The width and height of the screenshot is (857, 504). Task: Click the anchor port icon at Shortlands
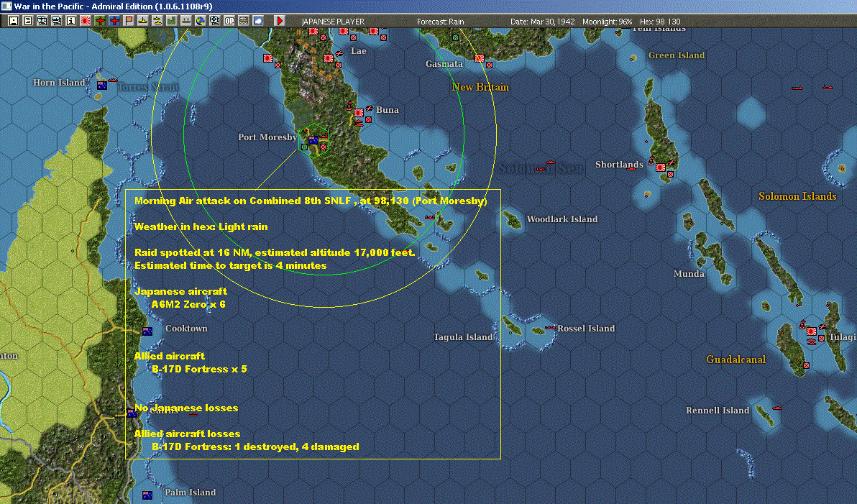651,161
